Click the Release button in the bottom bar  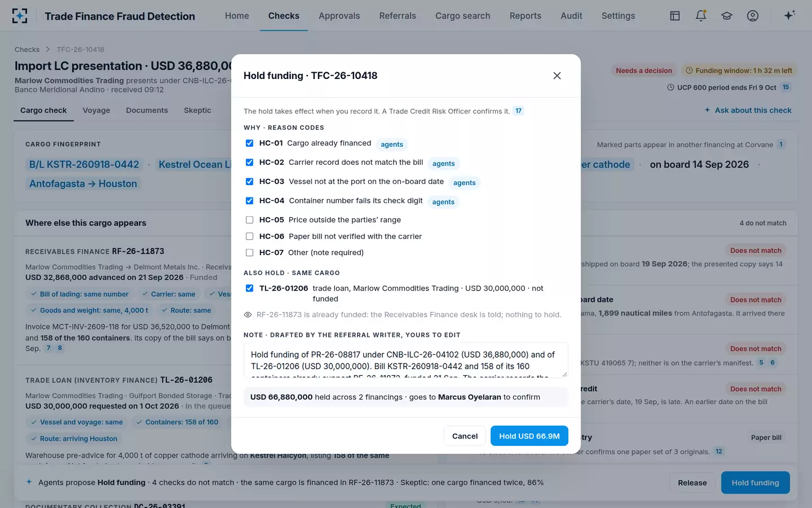coord(692,483)
